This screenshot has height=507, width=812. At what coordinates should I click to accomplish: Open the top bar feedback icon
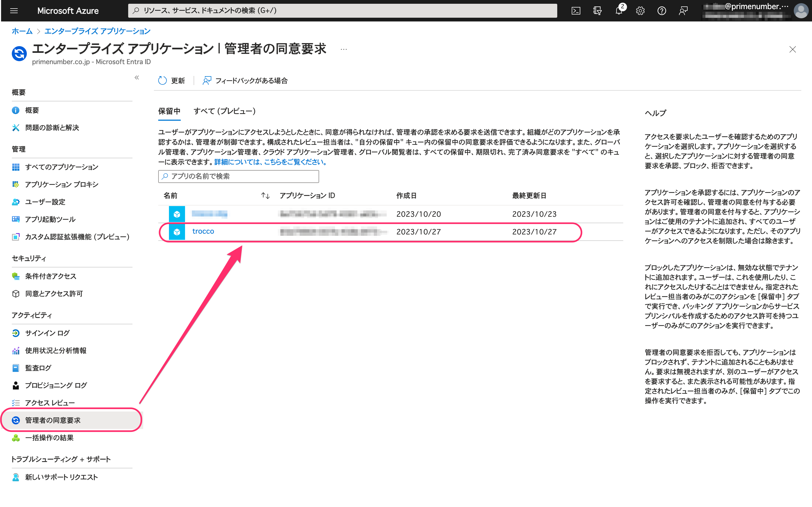click(x=683, y=11)
